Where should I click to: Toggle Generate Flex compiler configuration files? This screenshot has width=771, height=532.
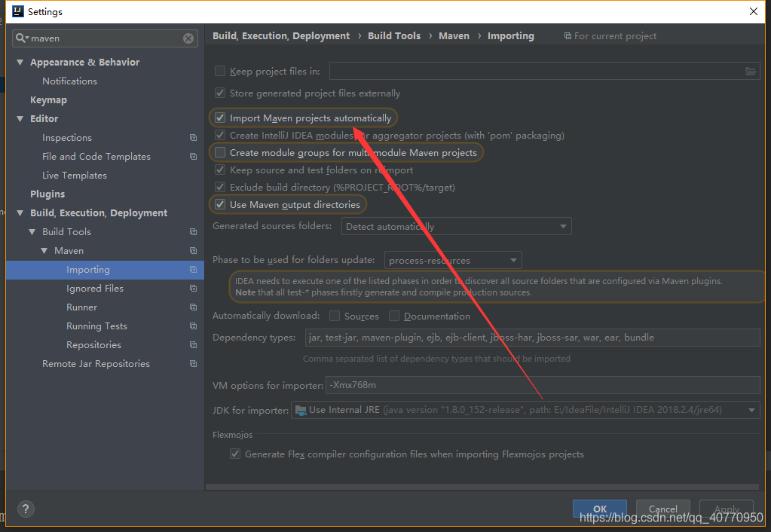point(235,454)
